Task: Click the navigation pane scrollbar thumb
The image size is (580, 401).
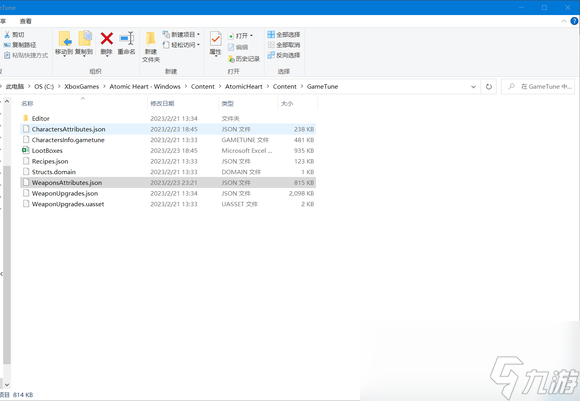Action: [7, 264]
